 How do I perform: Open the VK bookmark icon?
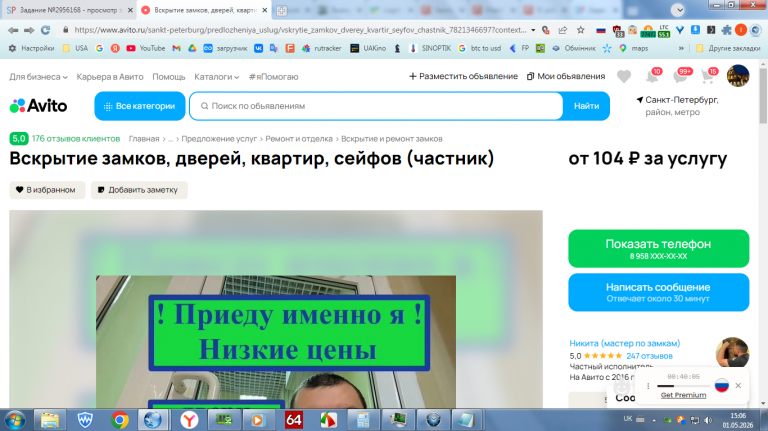(258, 48)
